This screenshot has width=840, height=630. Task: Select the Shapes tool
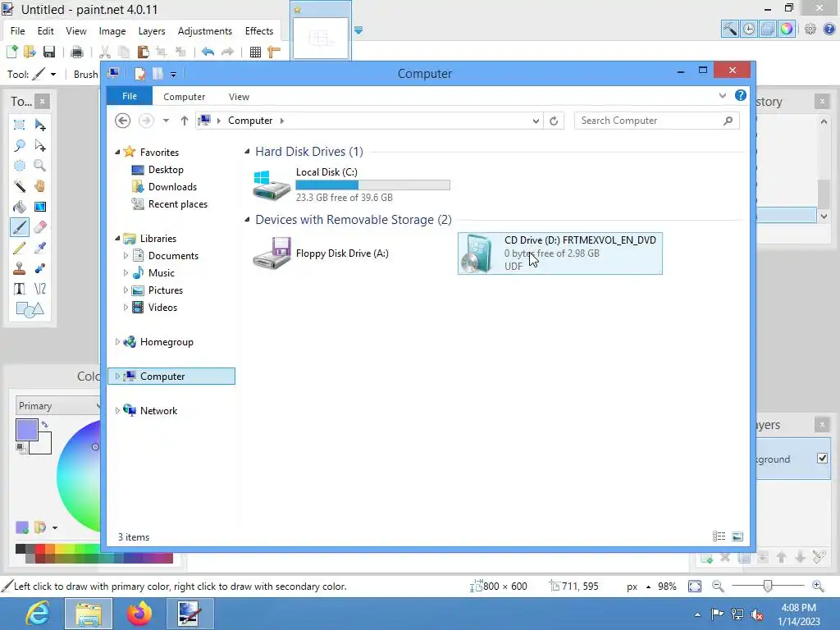(x=30, y=309)
